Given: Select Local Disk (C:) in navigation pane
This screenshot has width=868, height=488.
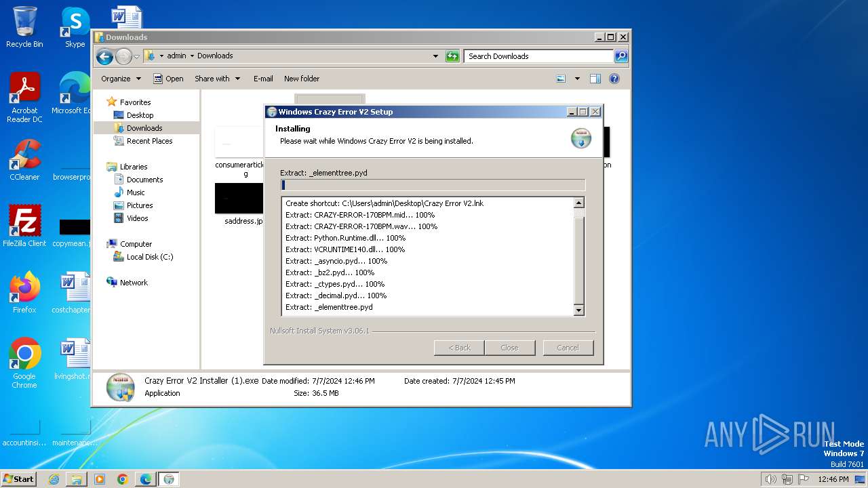Looking at the screenshot, I should tap(150, 257).
